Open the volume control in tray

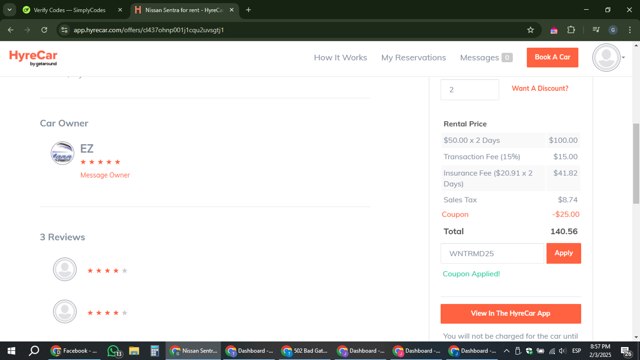click(x=562, y=351)
